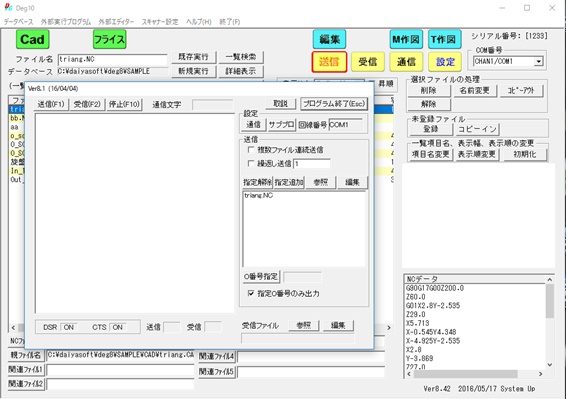Click the 関連ファイル5 button

click(217, 371)
